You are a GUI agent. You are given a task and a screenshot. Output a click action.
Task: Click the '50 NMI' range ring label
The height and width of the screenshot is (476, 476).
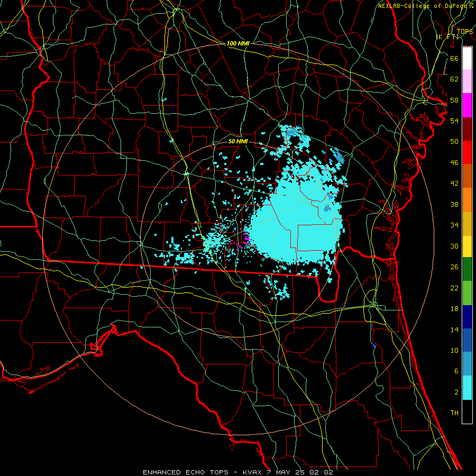click(238, 141)
